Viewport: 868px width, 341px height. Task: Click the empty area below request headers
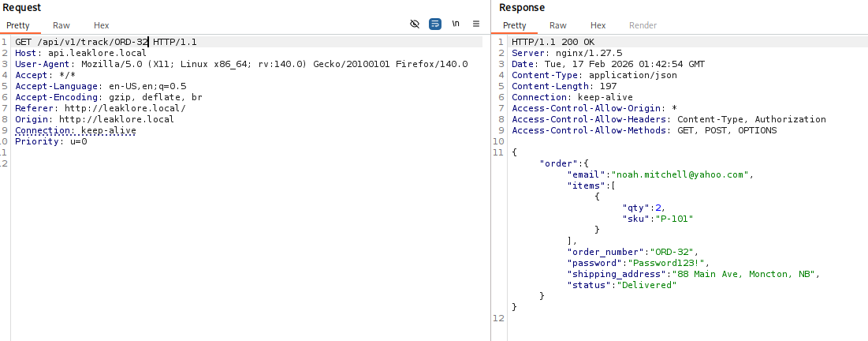coord(237,237)
